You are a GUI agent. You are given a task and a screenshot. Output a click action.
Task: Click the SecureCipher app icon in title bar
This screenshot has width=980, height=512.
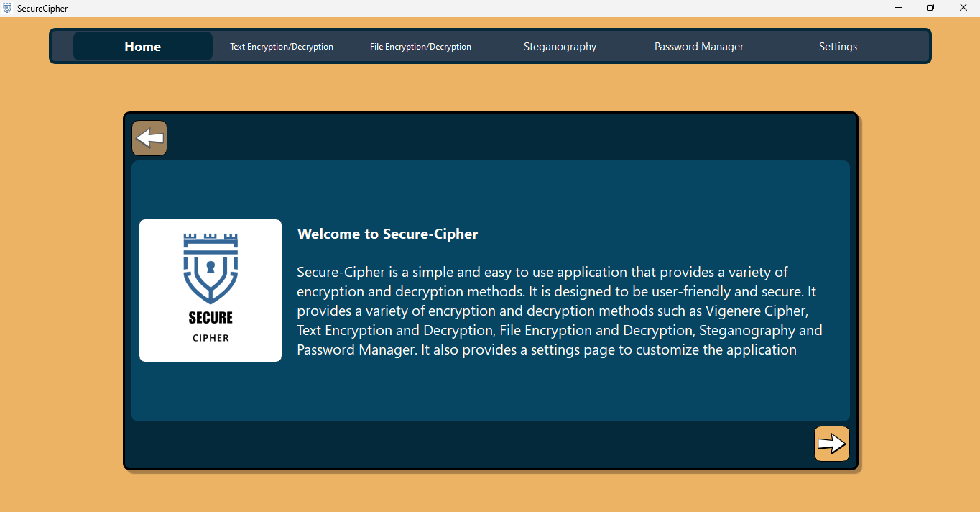coord(7,8)
